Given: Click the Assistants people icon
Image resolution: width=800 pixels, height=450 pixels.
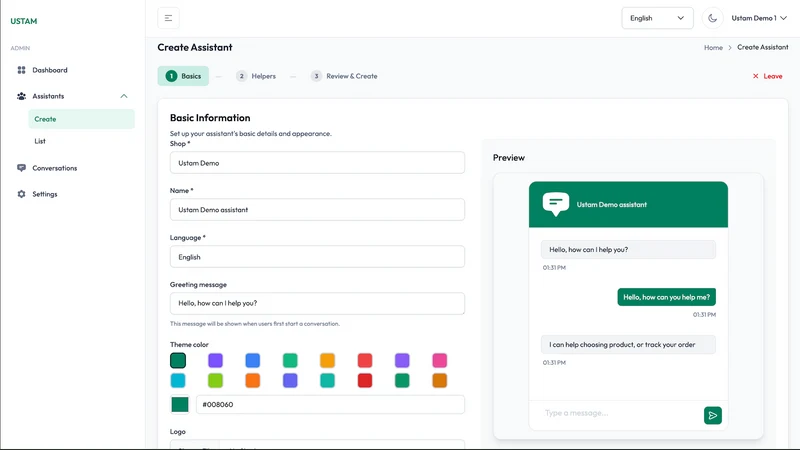Looking at the screenshot, I should pyautogui.click(x=21, y=96).
